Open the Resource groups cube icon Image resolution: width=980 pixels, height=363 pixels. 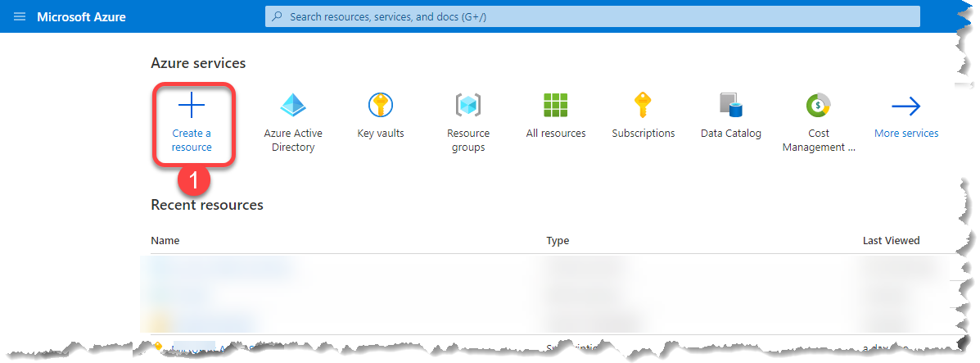[468, 106]
